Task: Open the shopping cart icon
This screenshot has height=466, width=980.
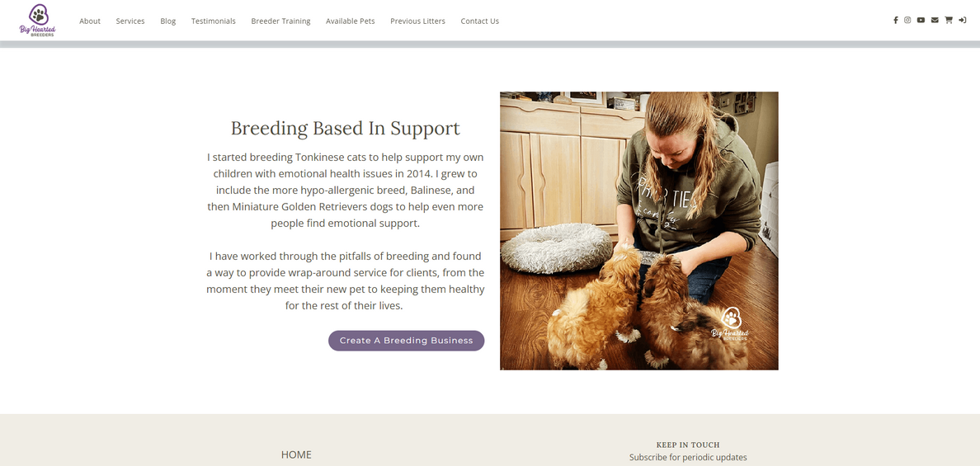Action: pyautogui.click(x=949, y=20)
